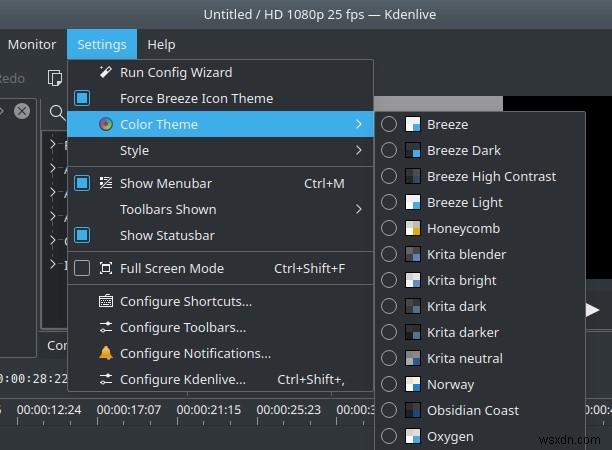Open Configure Shortcuts... dialog

[221, 301]
